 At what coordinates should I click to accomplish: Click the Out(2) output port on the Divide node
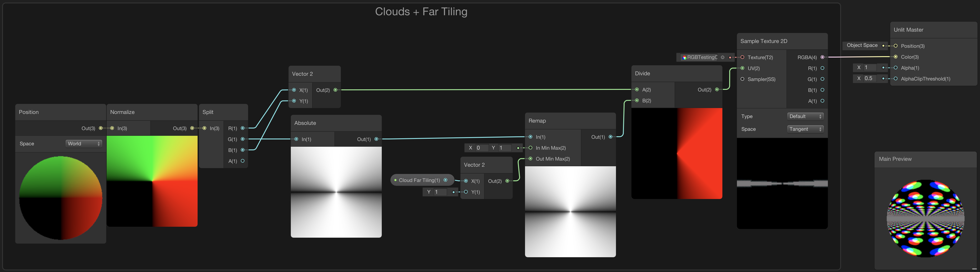717,90
